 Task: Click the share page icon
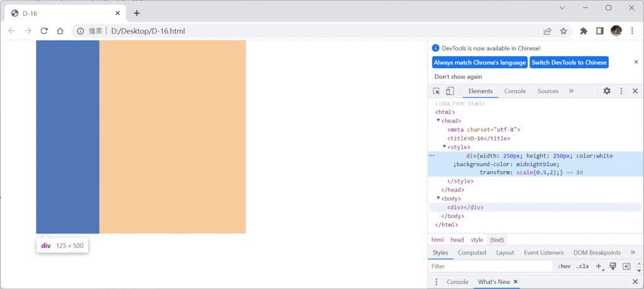548,31
